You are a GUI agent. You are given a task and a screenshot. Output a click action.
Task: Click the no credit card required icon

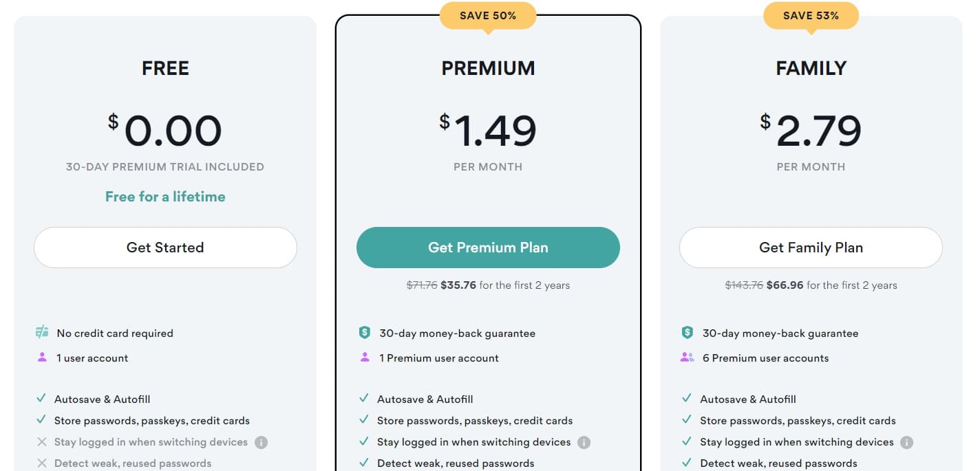42,333
